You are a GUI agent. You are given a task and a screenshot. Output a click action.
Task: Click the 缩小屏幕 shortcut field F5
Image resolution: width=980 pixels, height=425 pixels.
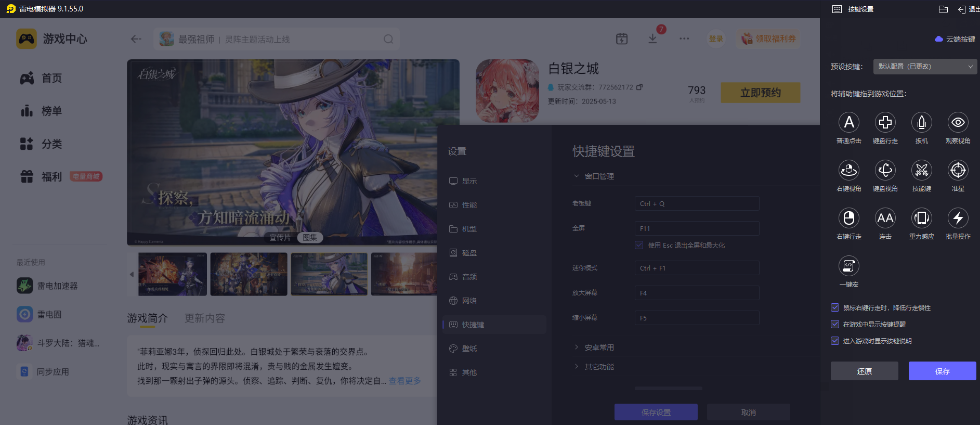pyautogui.click(x=697, y=318)
